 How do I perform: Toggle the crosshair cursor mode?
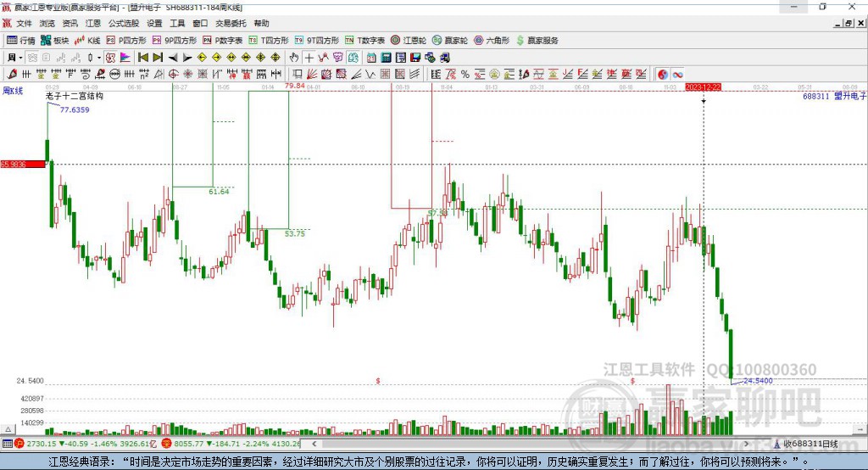click(309, 58)
